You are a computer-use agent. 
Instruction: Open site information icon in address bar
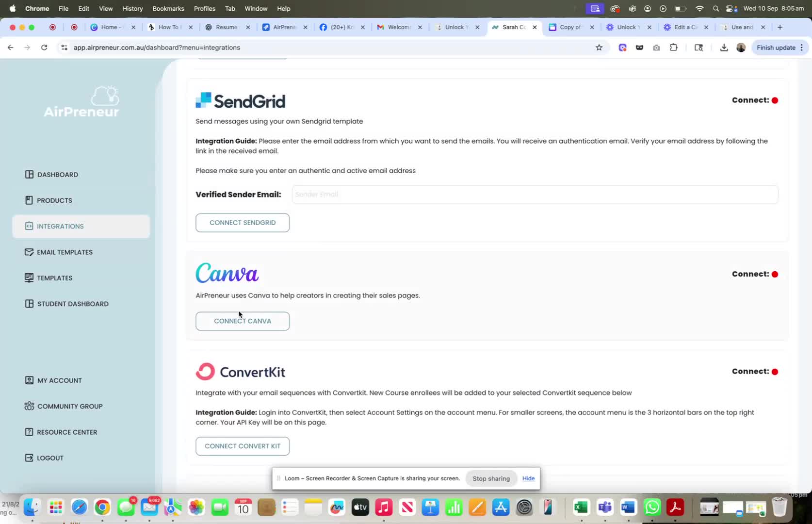tap(64, 48)
